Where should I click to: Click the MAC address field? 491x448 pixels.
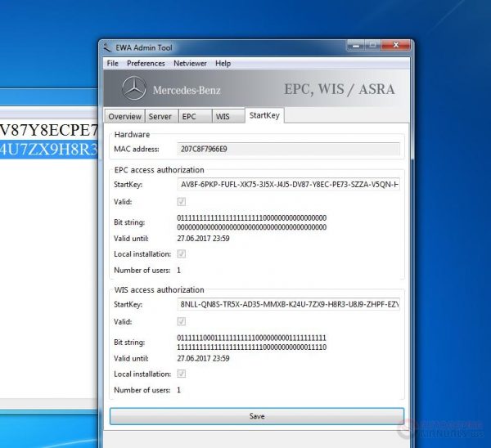(288, 149)
